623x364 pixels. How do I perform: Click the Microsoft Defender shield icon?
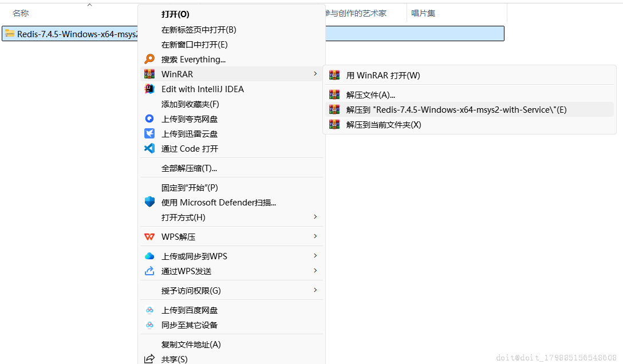149,202
